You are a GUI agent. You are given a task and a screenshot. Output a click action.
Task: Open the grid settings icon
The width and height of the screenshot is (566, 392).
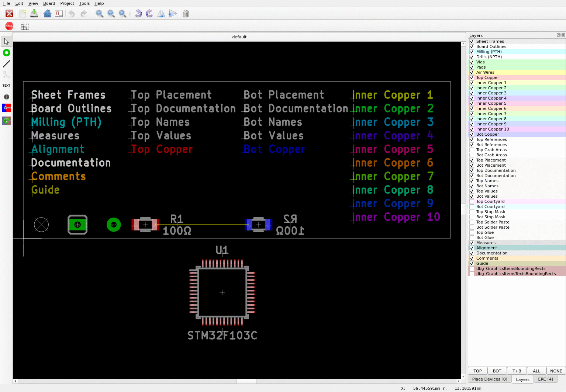(x=24, y=26)
